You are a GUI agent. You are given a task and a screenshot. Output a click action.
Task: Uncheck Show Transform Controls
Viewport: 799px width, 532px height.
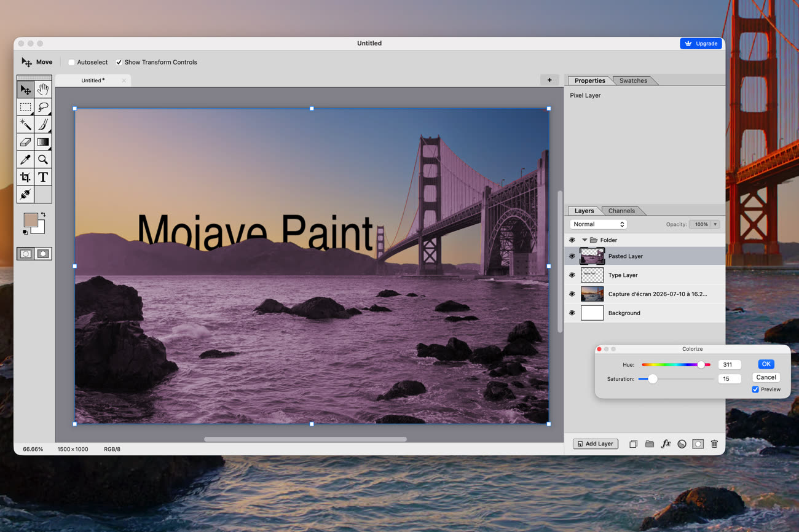[x=119, y=62]
